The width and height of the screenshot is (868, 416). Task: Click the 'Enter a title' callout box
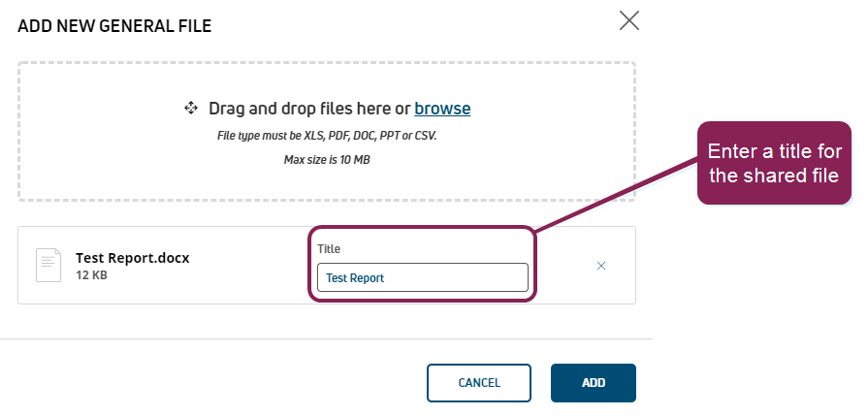(x=774, y=162)
